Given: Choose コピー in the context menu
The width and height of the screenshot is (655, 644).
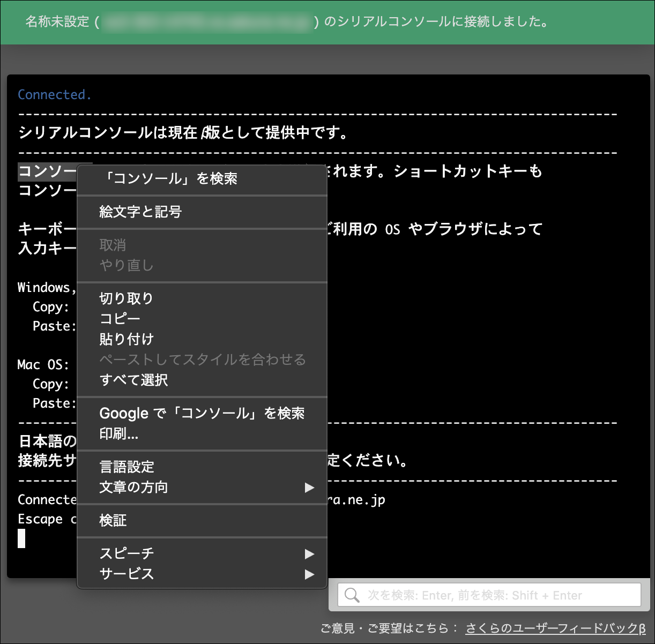Looking at the screenshot, I should [120, 319].
